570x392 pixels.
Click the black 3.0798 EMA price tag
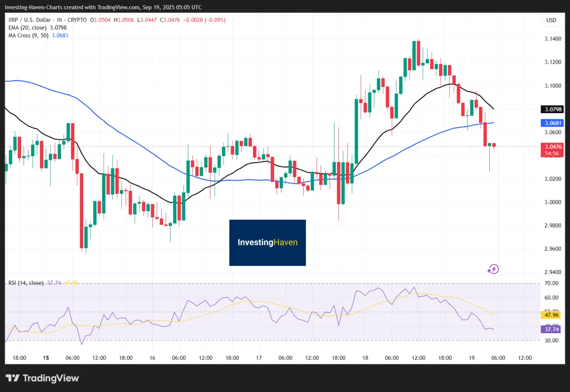(551, 109)
